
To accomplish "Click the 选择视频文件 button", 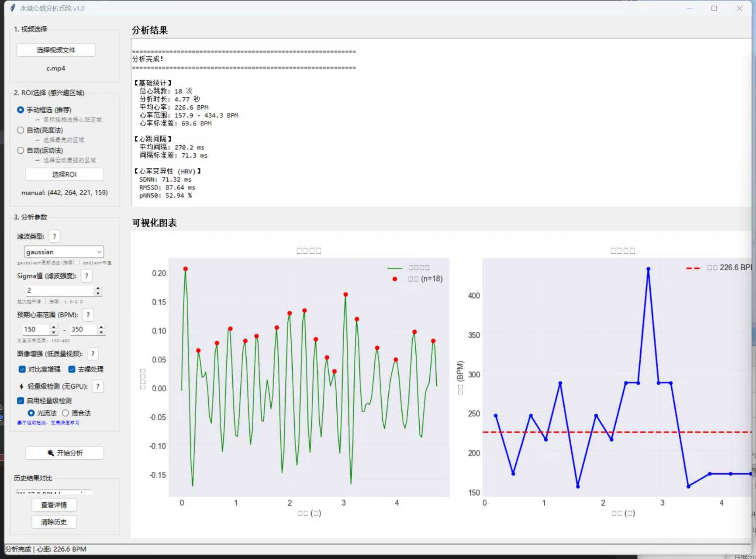I will (56, 50).
